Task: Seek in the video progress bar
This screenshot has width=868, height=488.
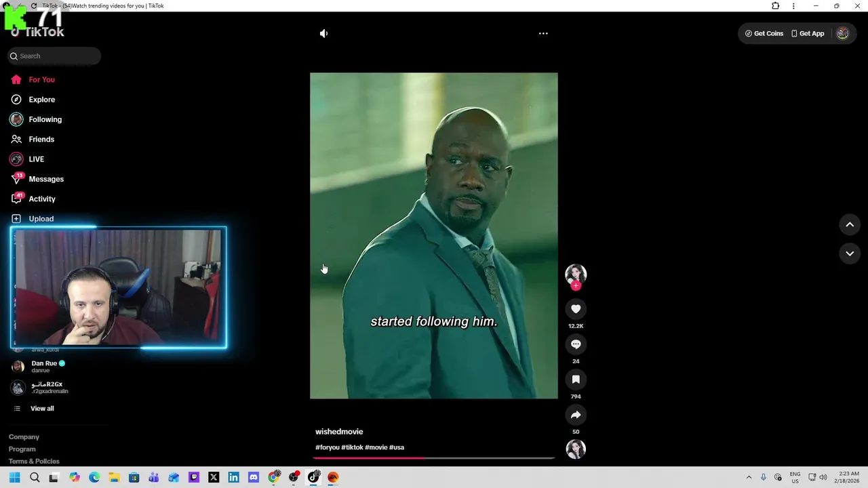Action: 434,458
